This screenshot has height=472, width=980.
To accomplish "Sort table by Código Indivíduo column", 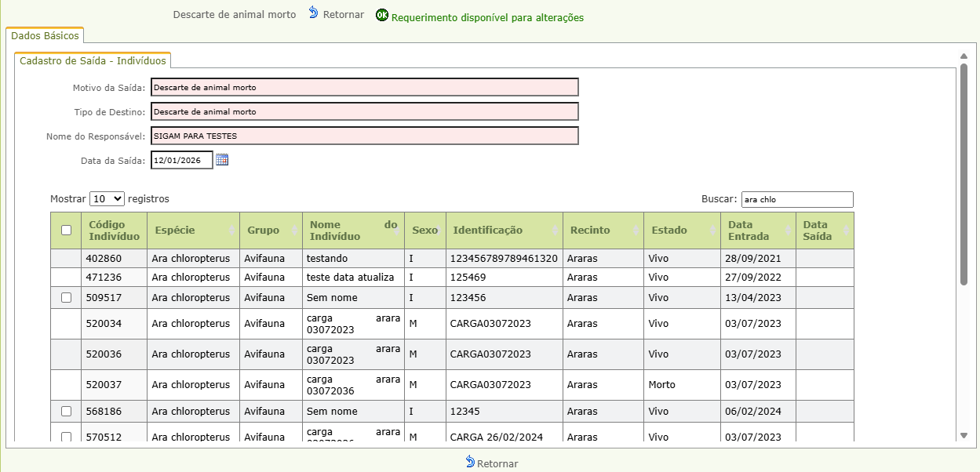I will click(x=114, y=231).
